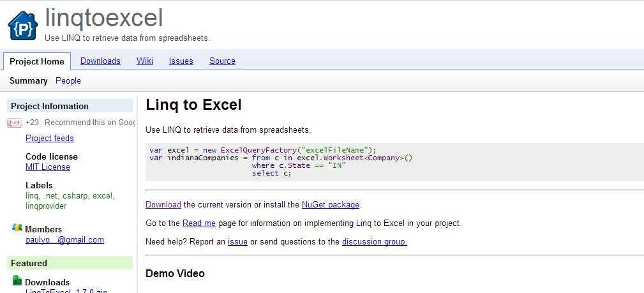Open the NuGet package link

(331, 204)
